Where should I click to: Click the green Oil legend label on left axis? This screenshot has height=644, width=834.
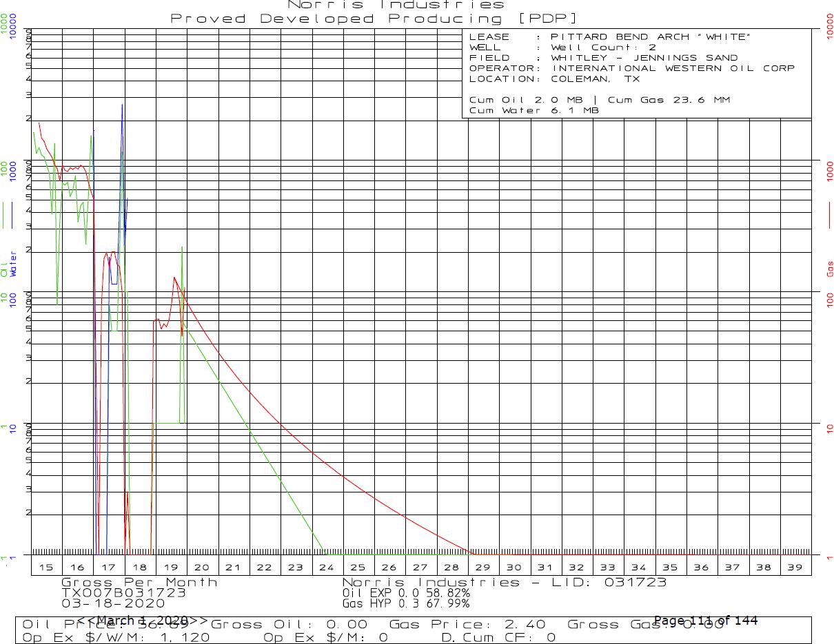pyautogui.click(x=5, y=269)
